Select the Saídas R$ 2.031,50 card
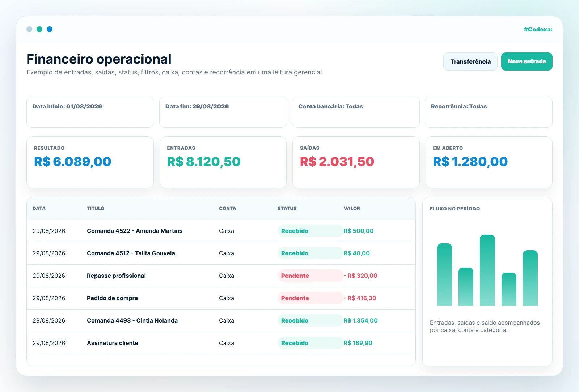Viewport: 579px width, 392px height. (356, 162)
